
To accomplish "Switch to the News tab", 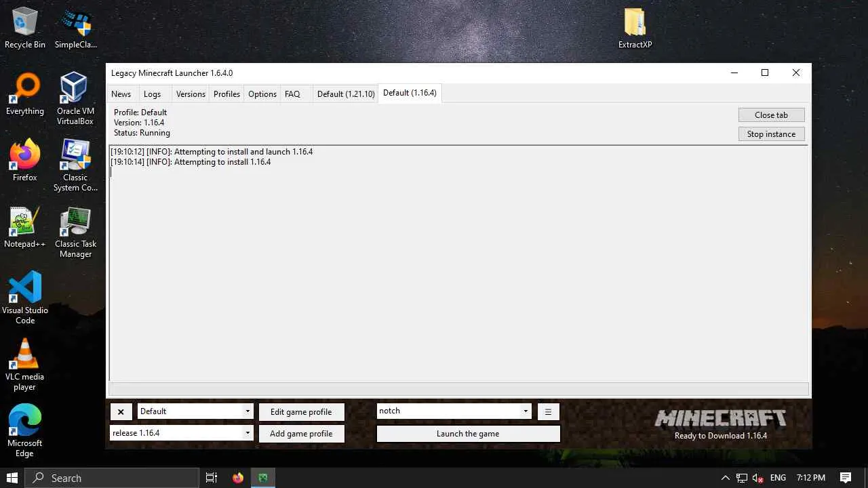I will pos(121,94).
